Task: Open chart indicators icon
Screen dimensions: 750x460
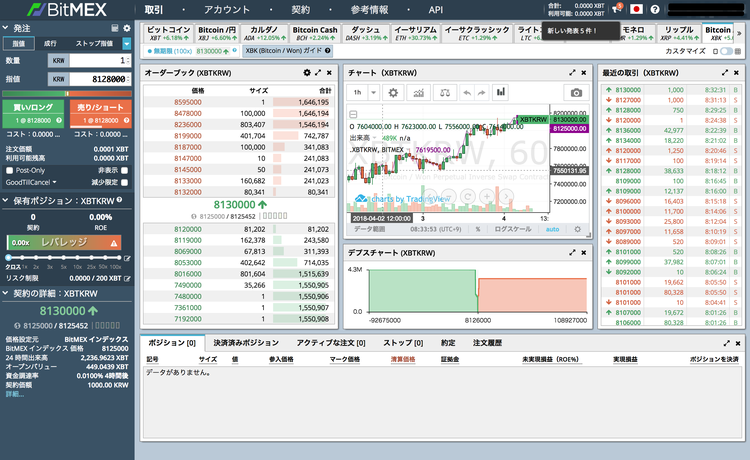Action: 419,92
